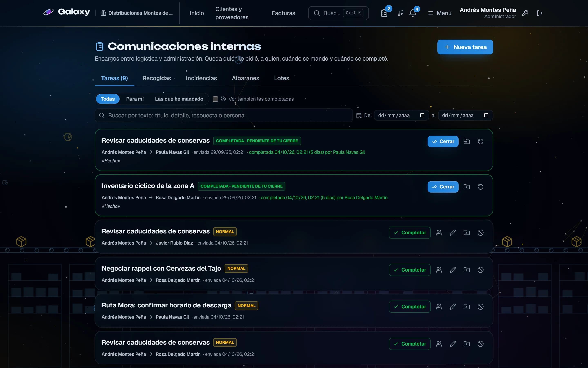588x368 pixels.
Task: Switch to the Incidencias tab
Action: pyautogui.click(x=201, y=78)
